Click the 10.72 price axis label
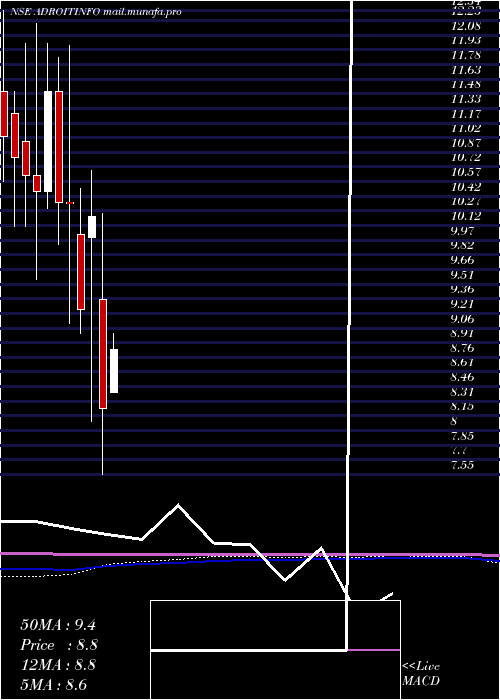 coord(466,158)
